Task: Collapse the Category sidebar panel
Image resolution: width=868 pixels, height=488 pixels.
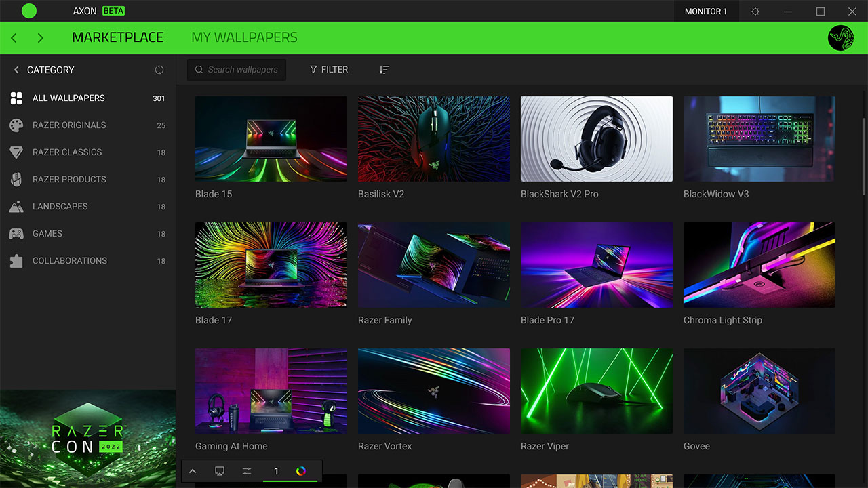Action: coord(16,70)
